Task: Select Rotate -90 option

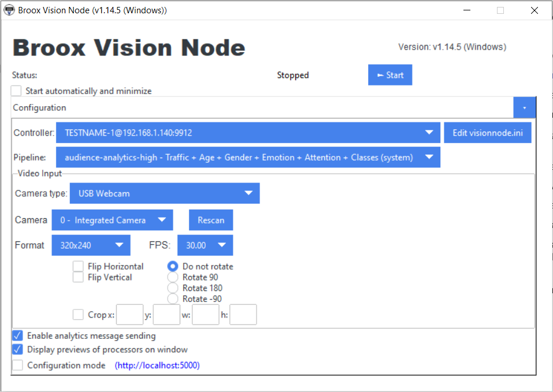Action: [172, 299]
